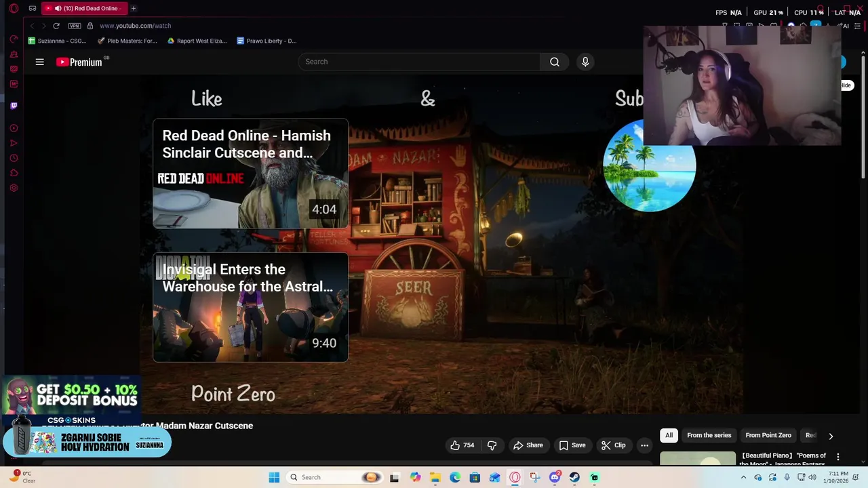Show hidden system tray icons
The width and height of the screenshot is (868, 488).
pos(743,477)
